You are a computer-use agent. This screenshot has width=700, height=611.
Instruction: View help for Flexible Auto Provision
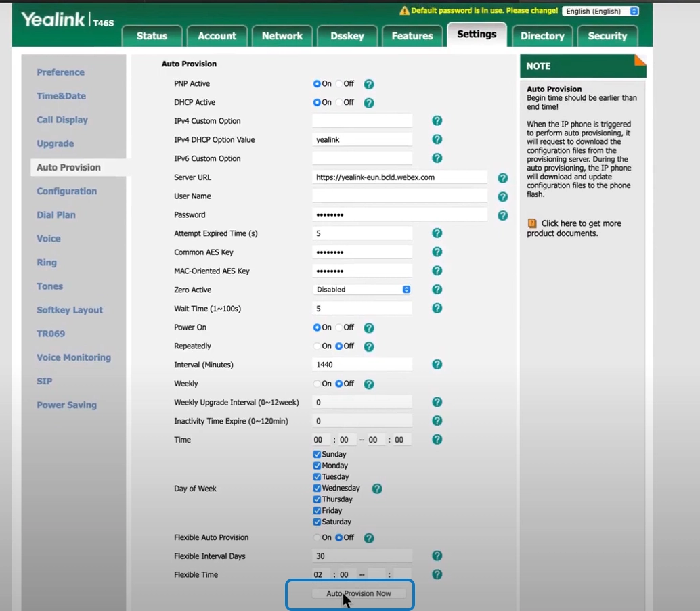pyautogui.click(x=369, y=538)
